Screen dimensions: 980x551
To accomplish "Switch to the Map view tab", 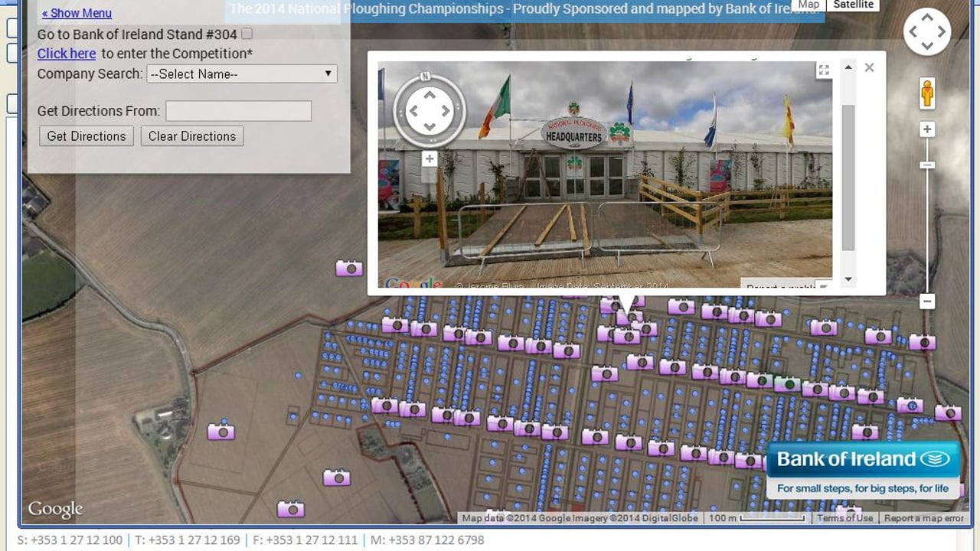I will point(808,5).
